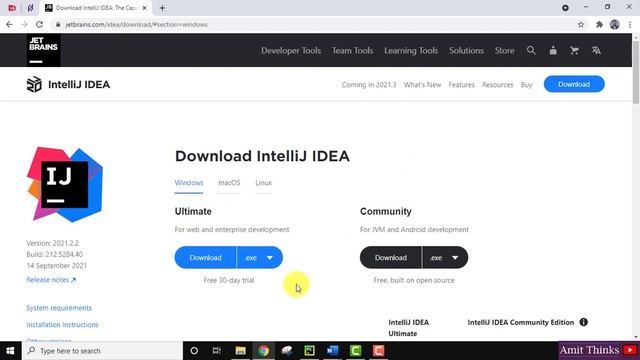Expand the Community .exe format dropdown
This screenshot has height=360, width=640.
[445, 258]
